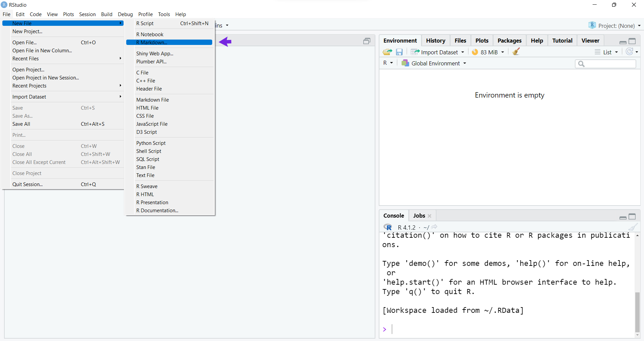Click Save All in File menu

click(63, 124)
